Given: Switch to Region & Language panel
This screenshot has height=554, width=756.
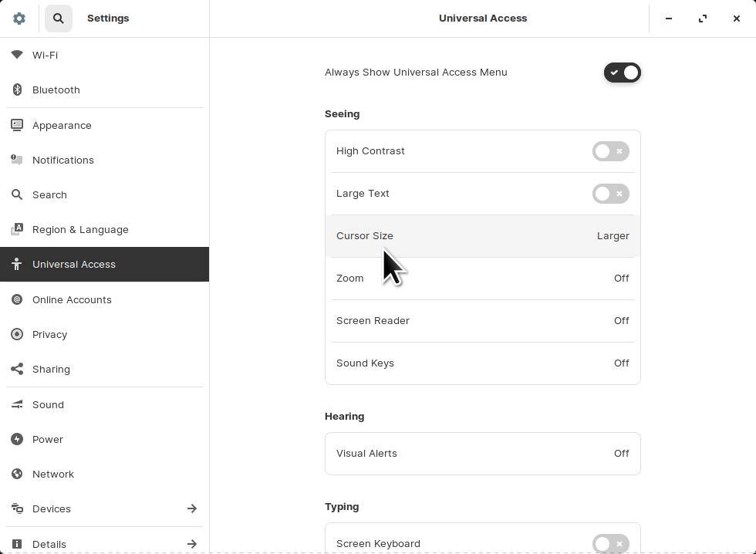Looking at the screenshot, I should pyautogui.click(x=80, y=229).
